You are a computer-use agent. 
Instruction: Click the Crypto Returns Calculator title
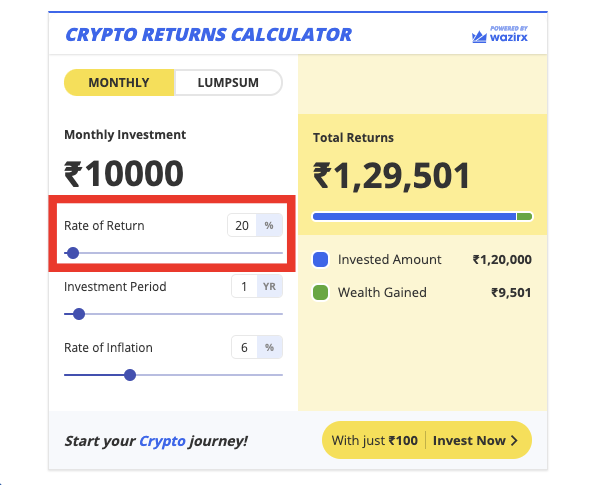[208, 35]
